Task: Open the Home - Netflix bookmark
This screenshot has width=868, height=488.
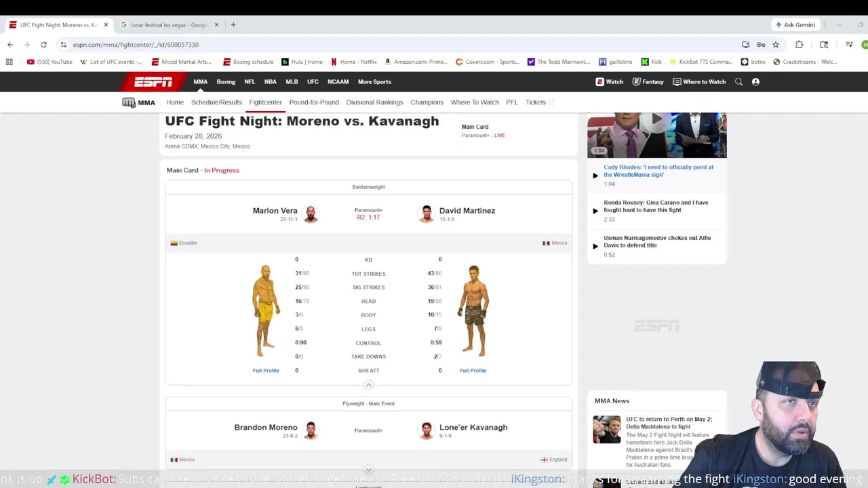Action: coord(354,62)
